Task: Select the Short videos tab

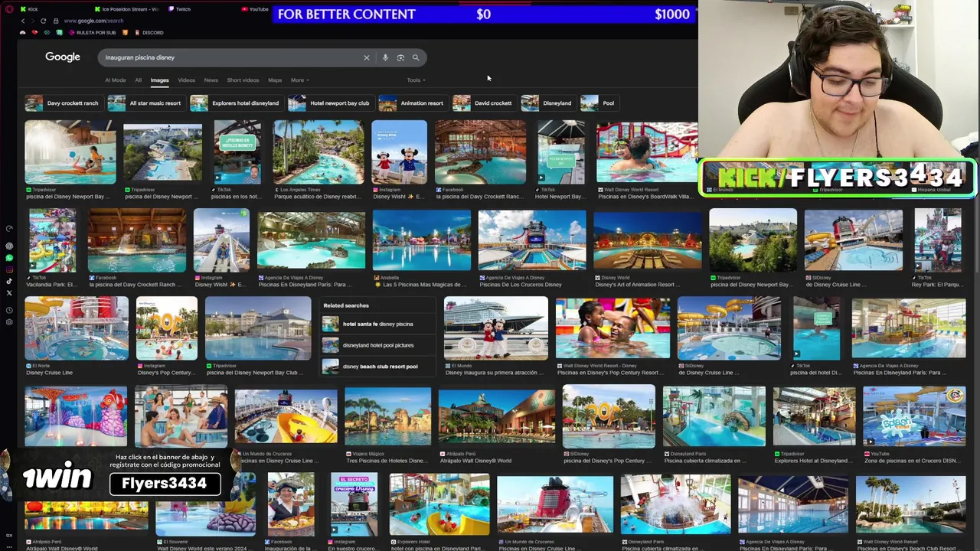Action: [x=243, y=80]
